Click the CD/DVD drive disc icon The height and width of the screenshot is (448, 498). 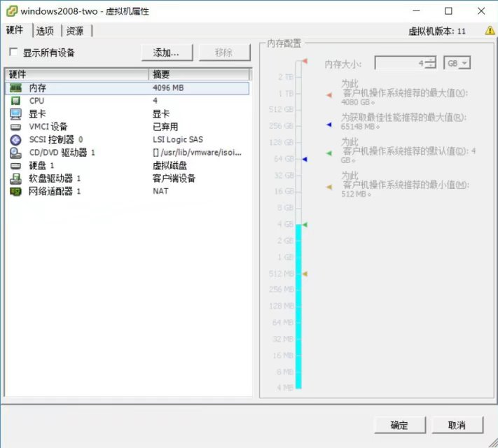(x=15, y=153)
